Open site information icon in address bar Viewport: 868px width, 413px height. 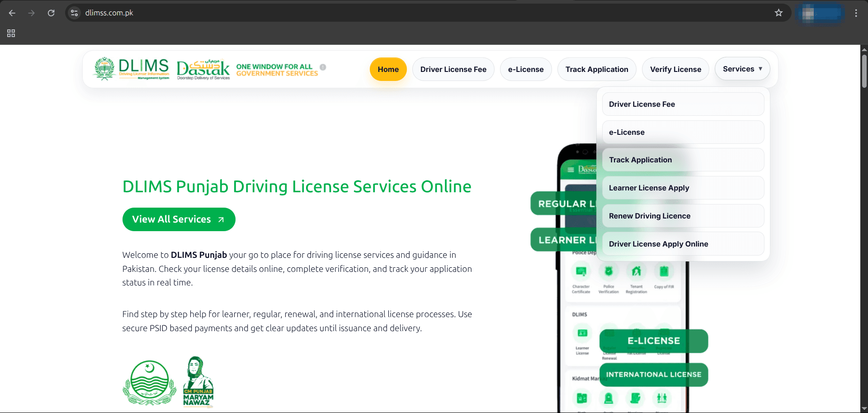[x=75, y=13]
